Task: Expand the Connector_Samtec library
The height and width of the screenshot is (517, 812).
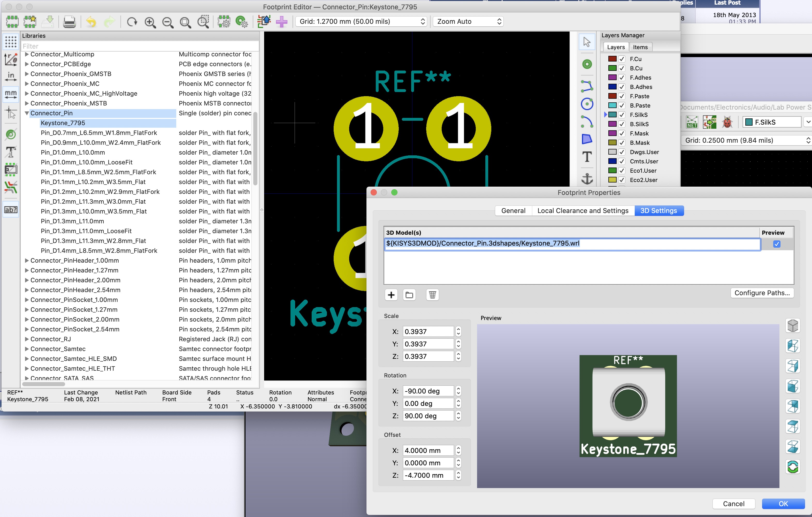Action: point(27,349)
